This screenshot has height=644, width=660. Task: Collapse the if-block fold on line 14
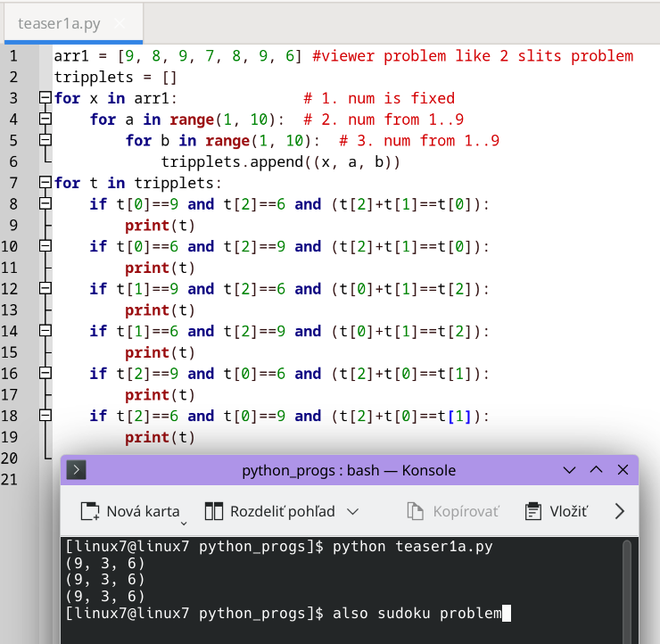point(45,331)
